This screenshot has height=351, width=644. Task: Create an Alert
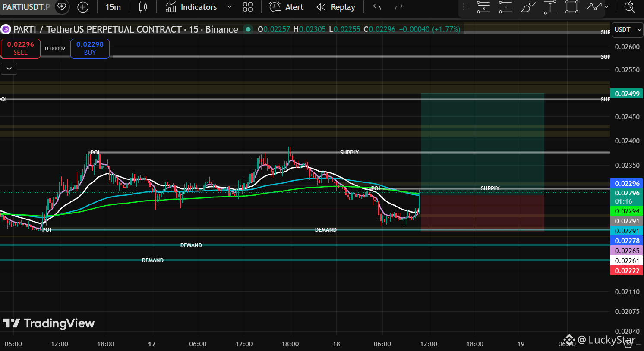tap(286, 7)
